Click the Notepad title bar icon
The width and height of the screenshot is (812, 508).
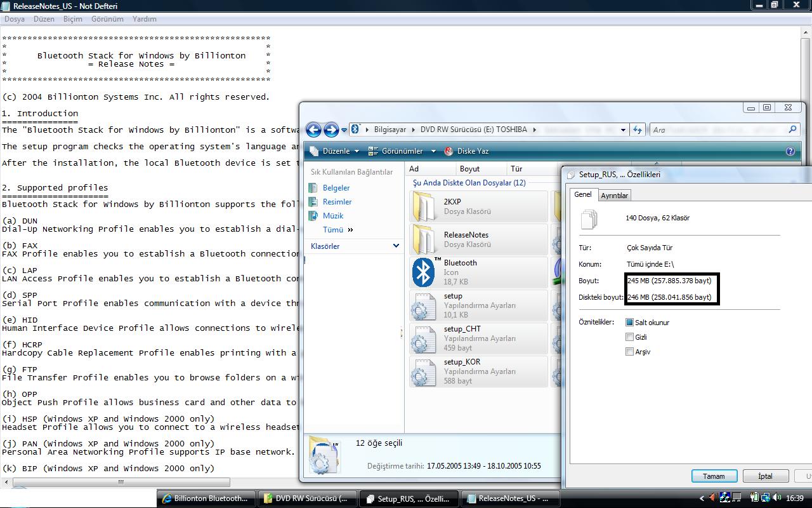tap(6, 6)
